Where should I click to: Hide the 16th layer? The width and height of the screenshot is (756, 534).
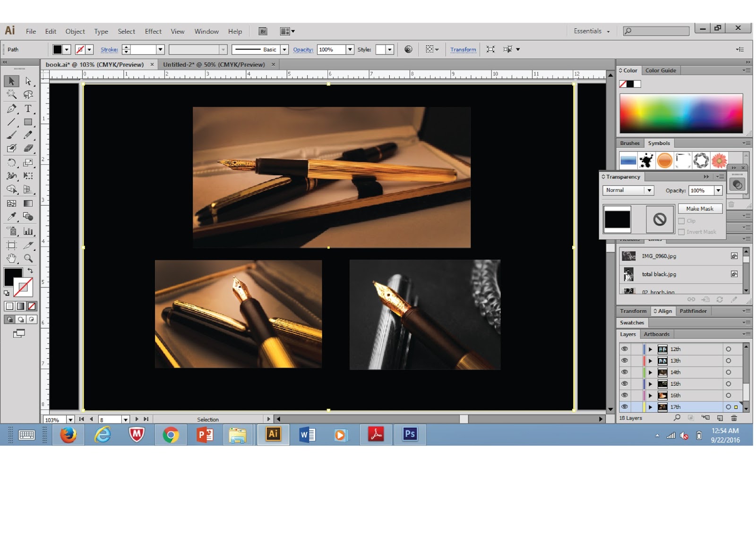(x=625, y=395)
